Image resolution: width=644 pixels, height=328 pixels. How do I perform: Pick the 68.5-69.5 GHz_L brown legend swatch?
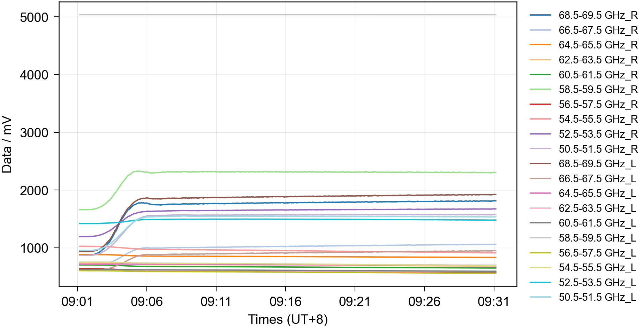click(540, 163)
